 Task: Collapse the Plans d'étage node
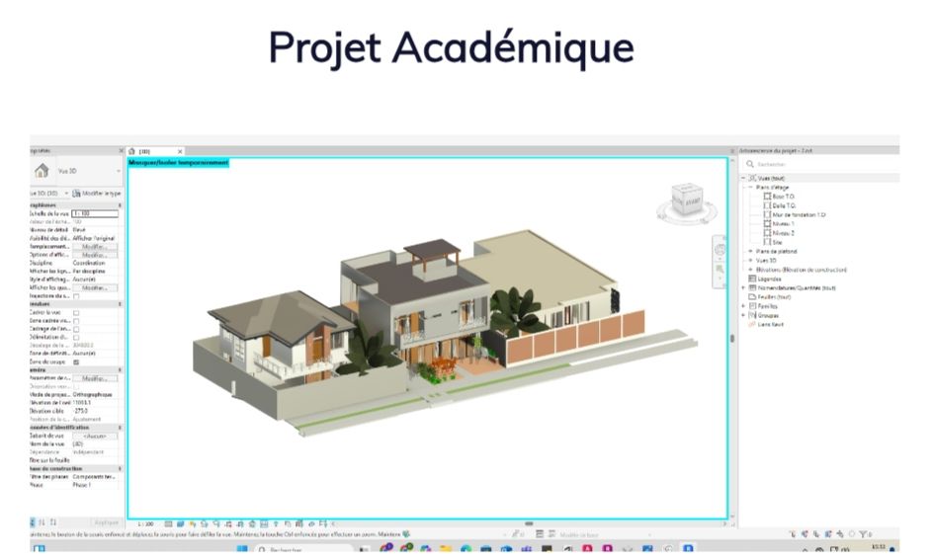750,188
